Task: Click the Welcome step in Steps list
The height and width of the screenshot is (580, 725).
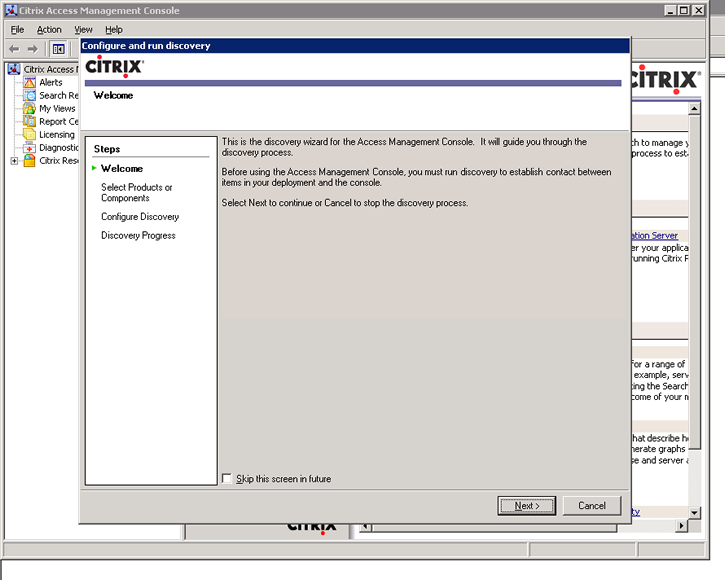Action: 122,168
